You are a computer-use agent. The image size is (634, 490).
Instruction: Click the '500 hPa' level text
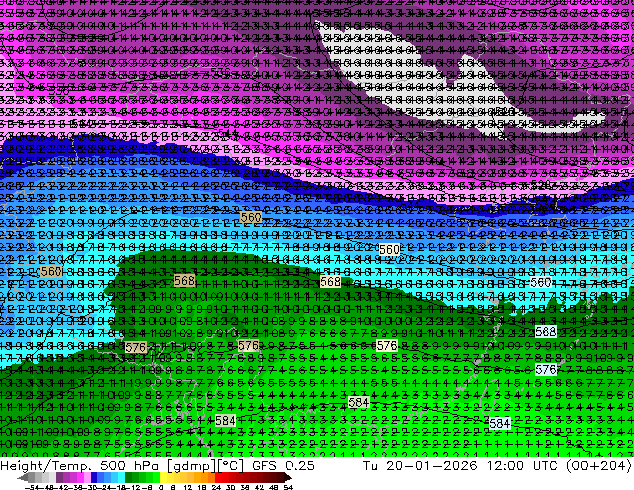click(130, 466)
